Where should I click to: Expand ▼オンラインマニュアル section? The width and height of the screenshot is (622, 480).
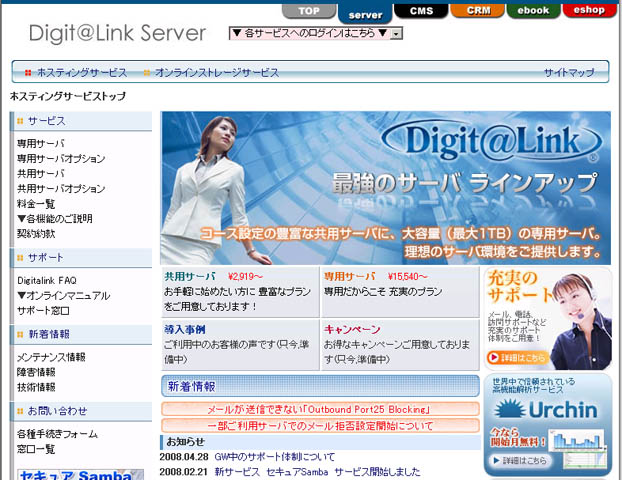pos(63,296)
